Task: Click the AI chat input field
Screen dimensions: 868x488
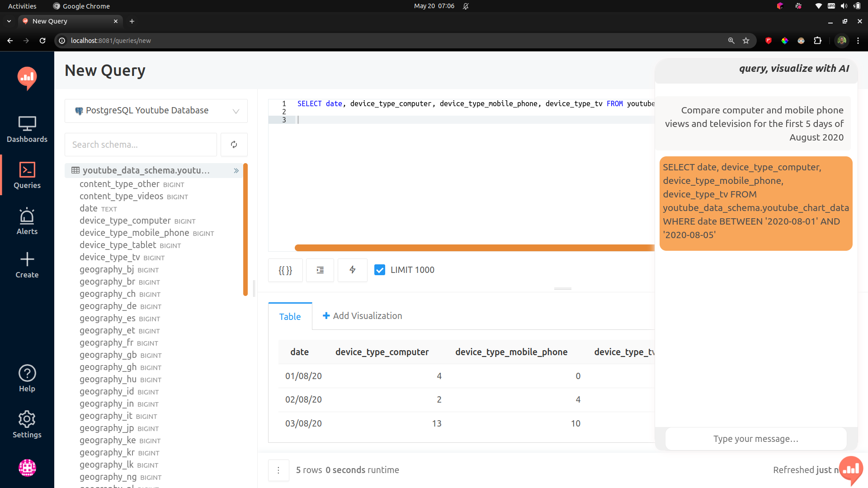Action: (x=755, y=439)
